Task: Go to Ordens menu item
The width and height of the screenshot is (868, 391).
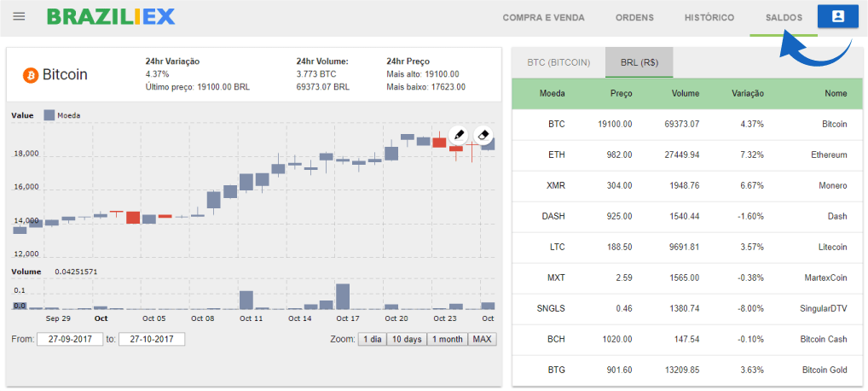Action: (x=634, y=18)
